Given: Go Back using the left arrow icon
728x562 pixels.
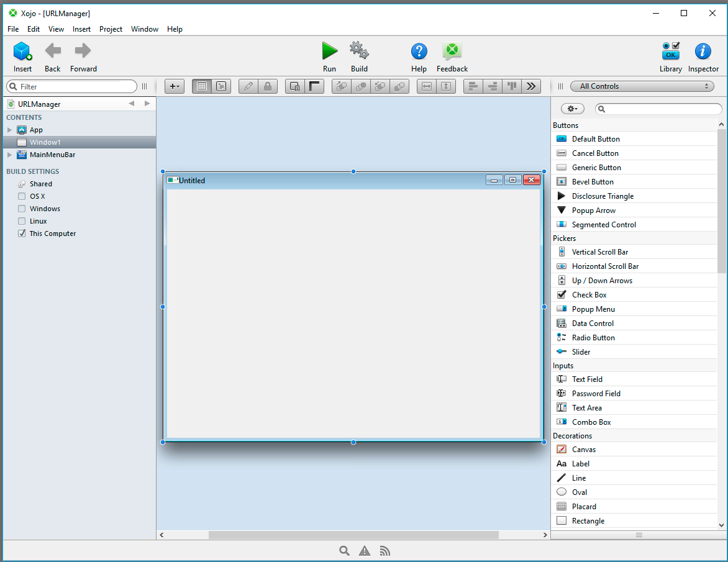Looking at the screenshot, I should [x=52, y=50].
